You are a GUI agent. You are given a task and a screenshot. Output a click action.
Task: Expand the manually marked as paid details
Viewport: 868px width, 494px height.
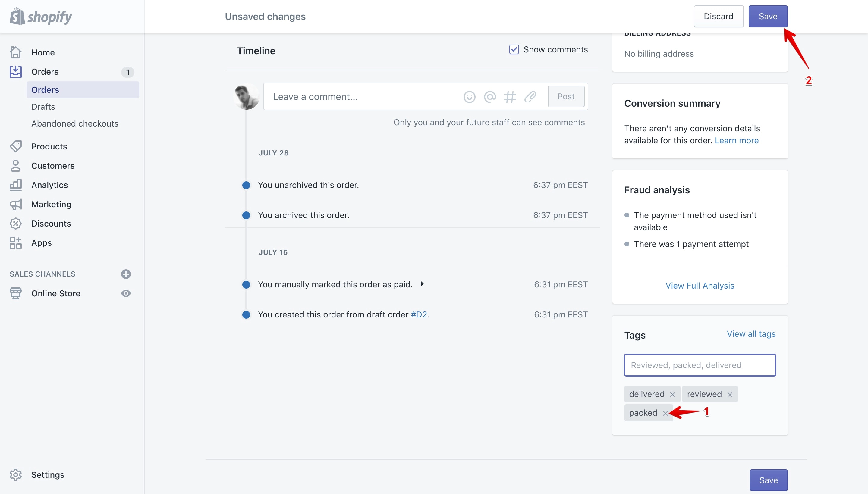[422, 284]
